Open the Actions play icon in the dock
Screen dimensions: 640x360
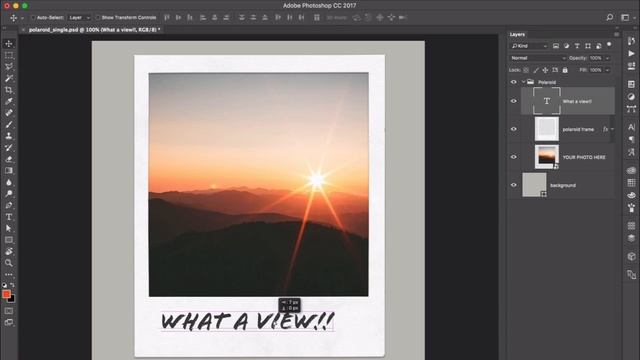(631, 53)
